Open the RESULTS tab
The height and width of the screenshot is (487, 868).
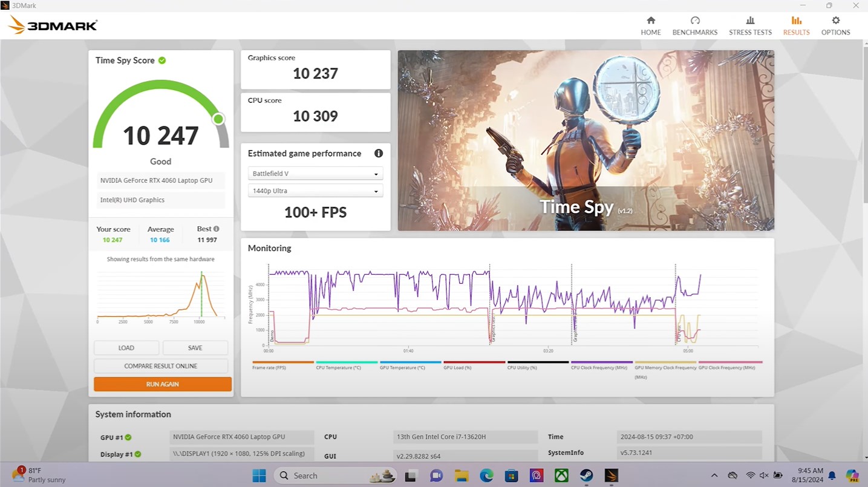(x=796, y=26)
